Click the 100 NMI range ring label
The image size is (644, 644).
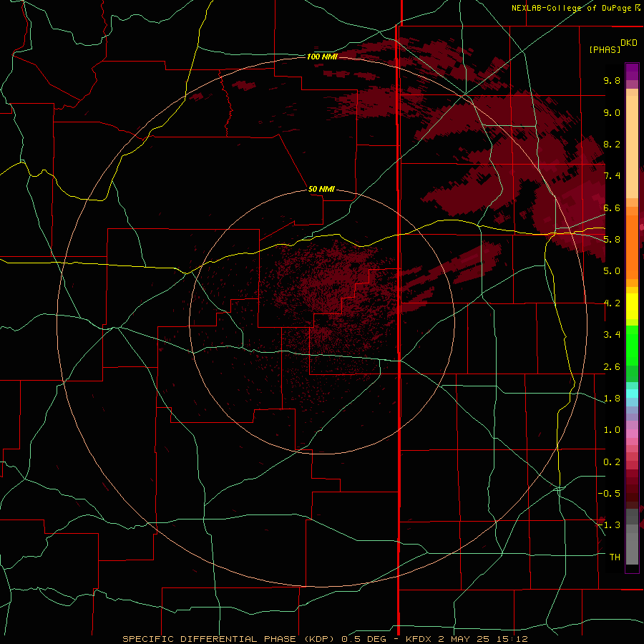coord(322,57)
